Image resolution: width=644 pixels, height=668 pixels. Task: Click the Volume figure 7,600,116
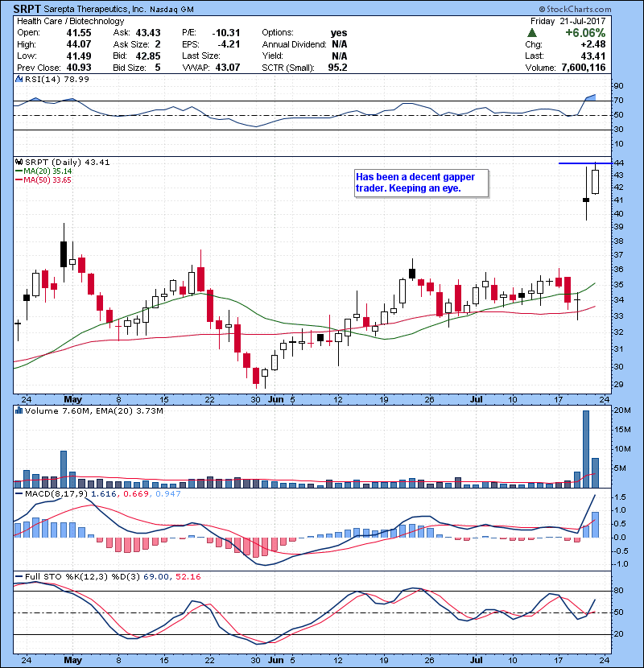[x=584, y=68]
